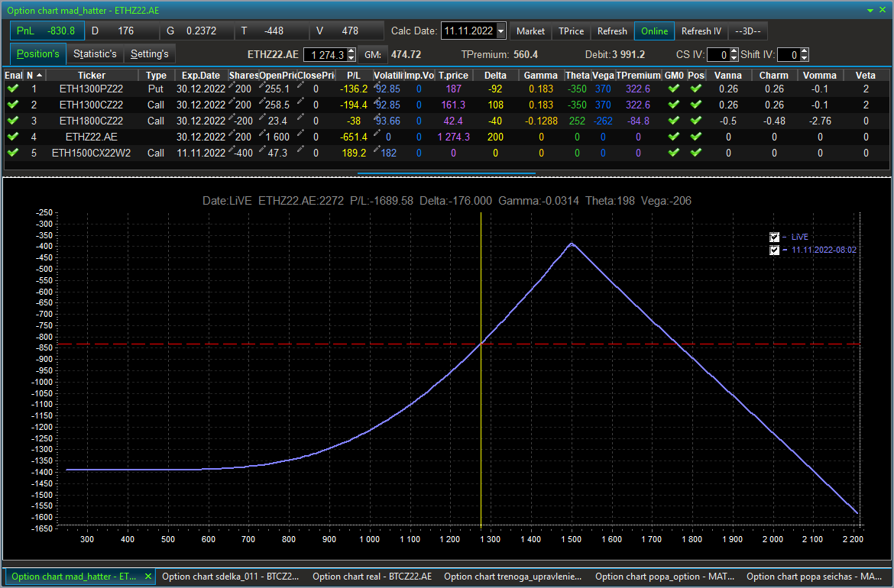Increase the Shift IV value

point(805,51)
